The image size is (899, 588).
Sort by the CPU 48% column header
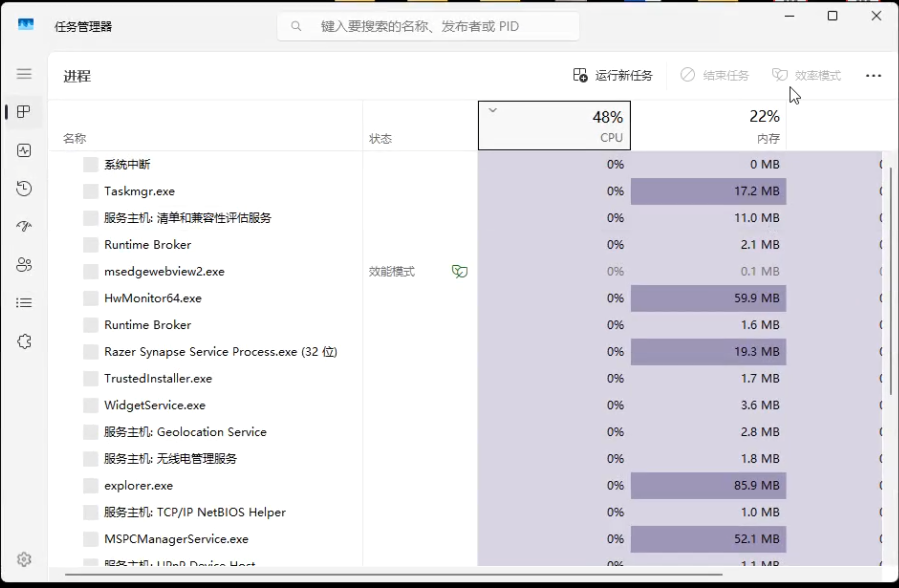554,126
